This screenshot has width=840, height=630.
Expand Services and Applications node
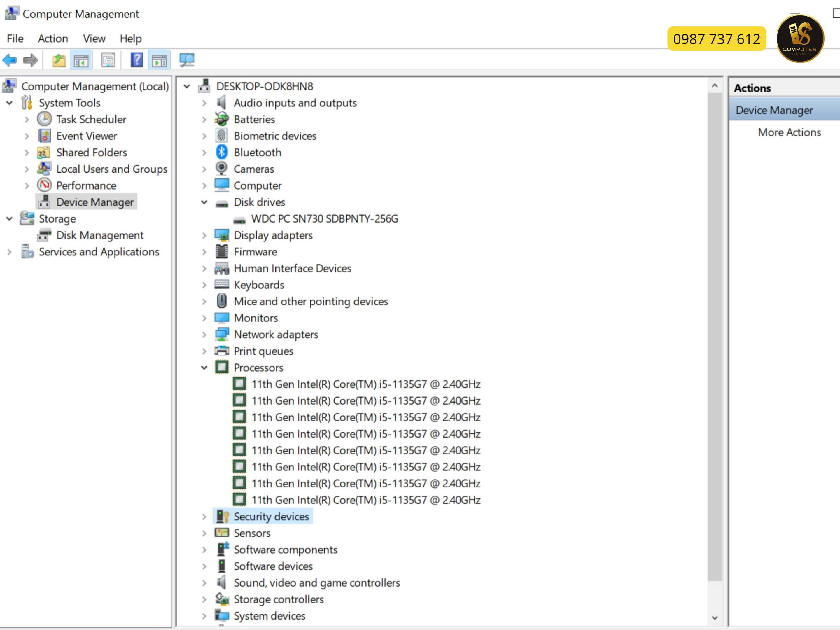[x=10, y=252]
